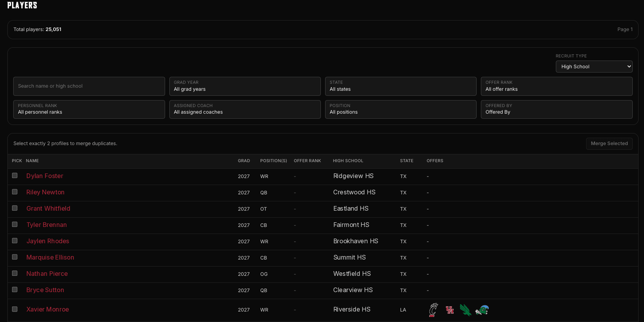The image size is (644, 322).
Task: Toggle the Marquise Ellison pick checkbox
Action: (15, 257)
